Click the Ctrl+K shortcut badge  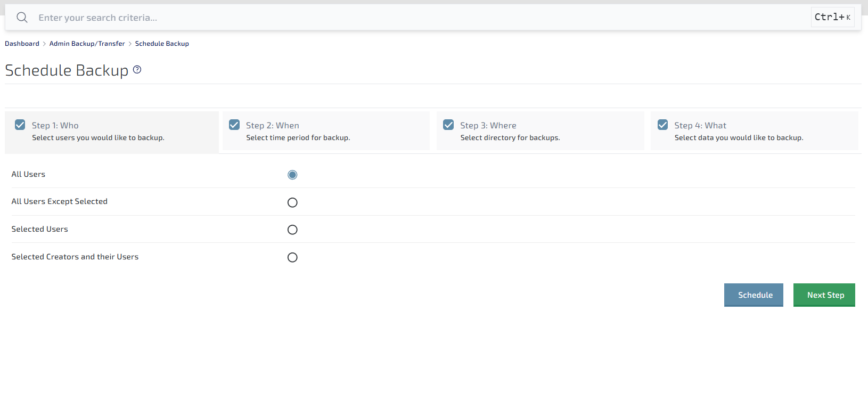click(832, 17)
